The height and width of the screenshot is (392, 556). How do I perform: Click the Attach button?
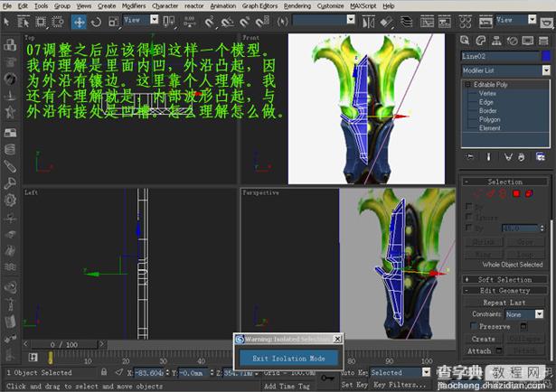[x=478, y=350]
